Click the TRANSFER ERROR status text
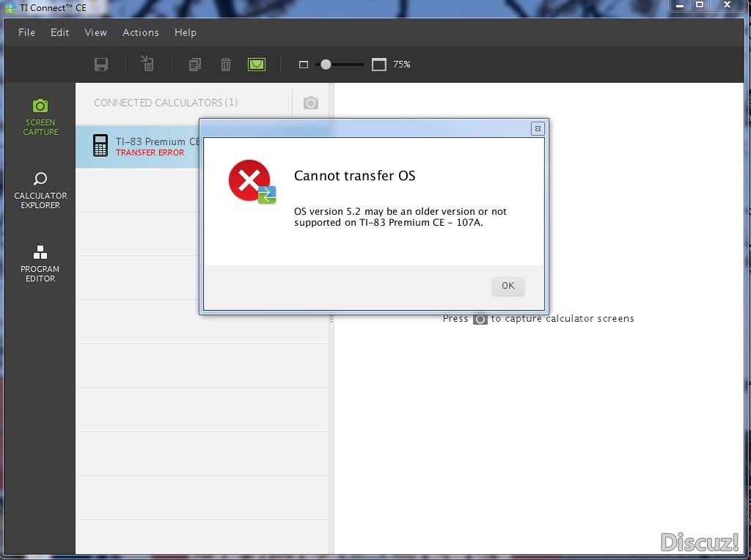The image size is (751, 560). [x=150, y=152]
